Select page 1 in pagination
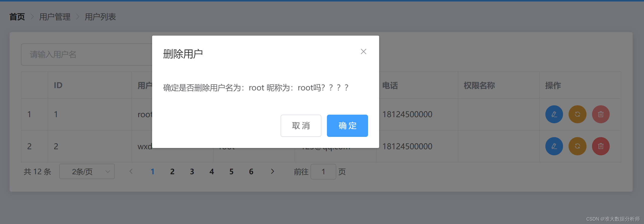The height and width of the screenshot is (224, 644). (x=153, y=172)
